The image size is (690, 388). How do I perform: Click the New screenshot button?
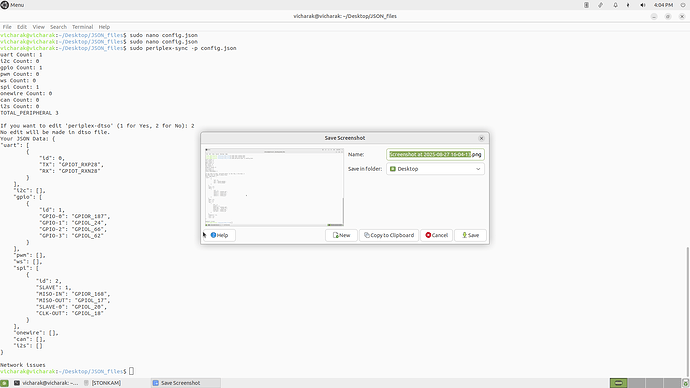coord(341,235)
